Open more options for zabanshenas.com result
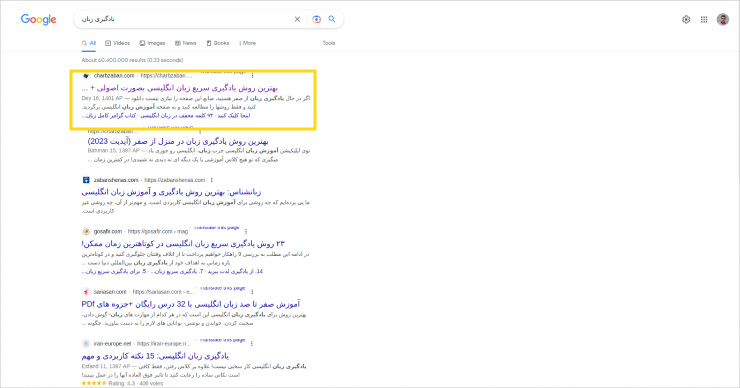This screenshot has height=388, width=740. (x=211, y=180)
